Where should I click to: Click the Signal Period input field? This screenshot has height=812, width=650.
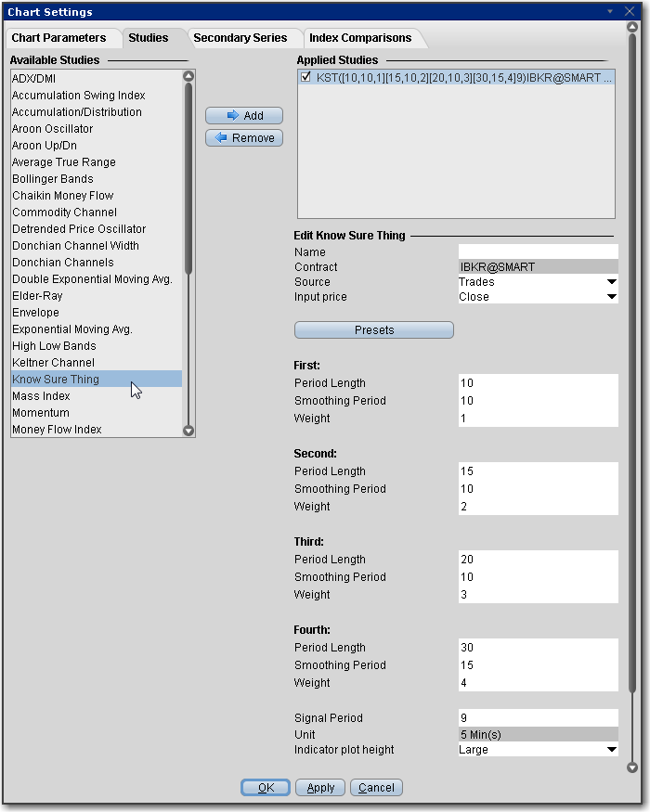click(538, 717)
